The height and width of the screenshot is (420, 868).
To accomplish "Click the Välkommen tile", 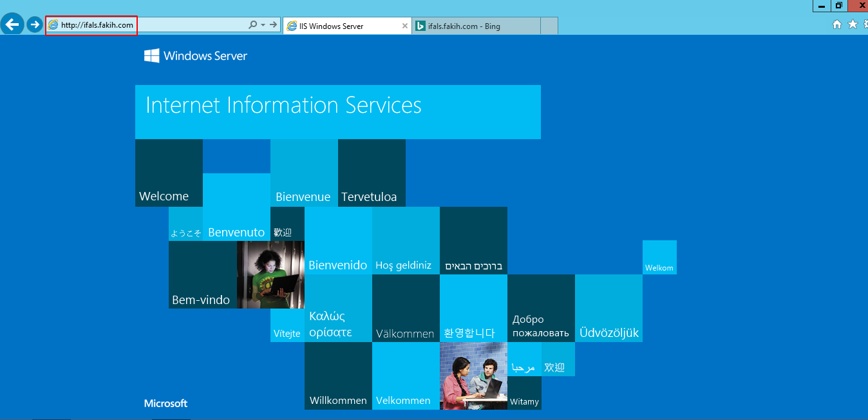I will [406, 308].
